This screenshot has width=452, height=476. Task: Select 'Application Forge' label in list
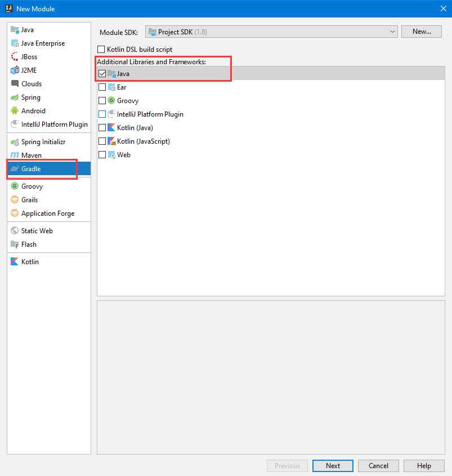pyautogui.click(x=48, y=213)
